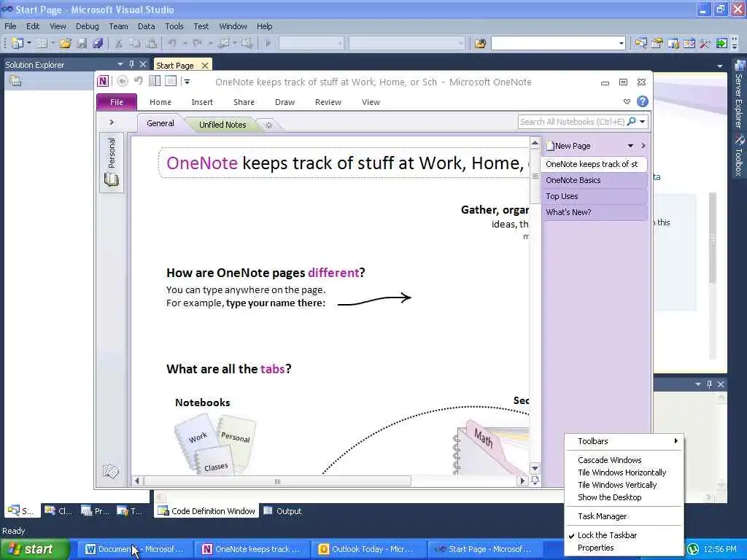747x560 pixels.
Task: Click the OneNote vertical scroll down arrow
Action: coord(535,468)
